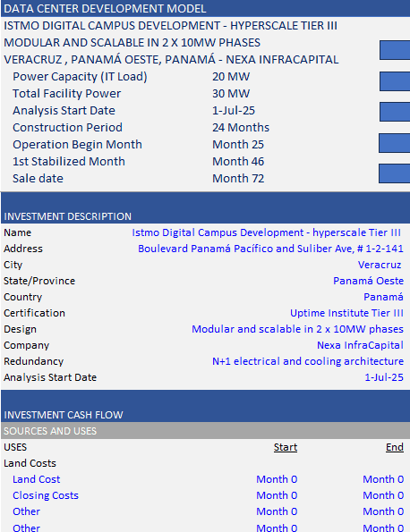Select the Closing Costs end month cell

[x=383, y=495]
